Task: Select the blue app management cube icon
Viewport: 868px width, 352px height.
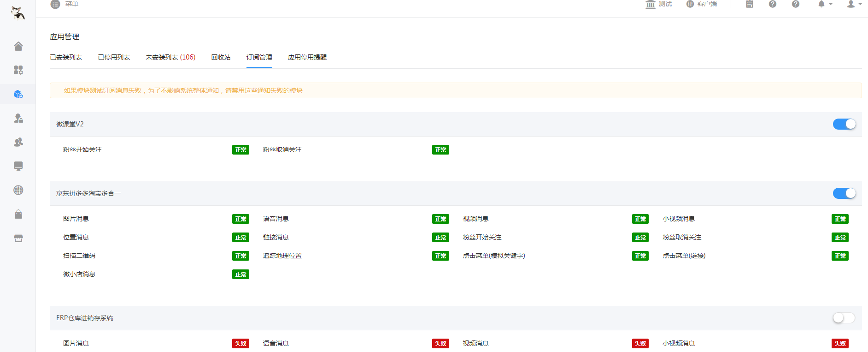Action: pyautogui.click(x=18, y=94)
